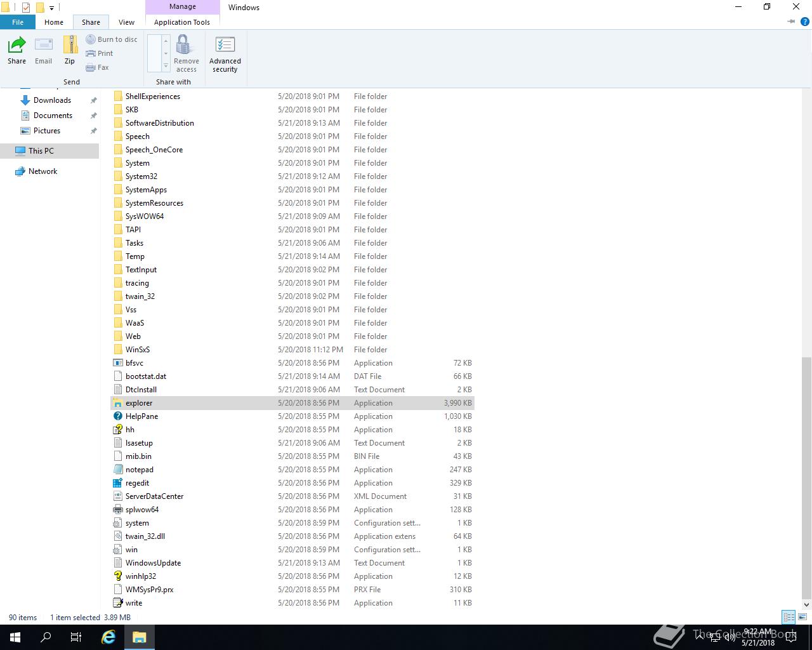Switch to the Home ribbon tab
The image size is (812, 650).
point(54,22)
